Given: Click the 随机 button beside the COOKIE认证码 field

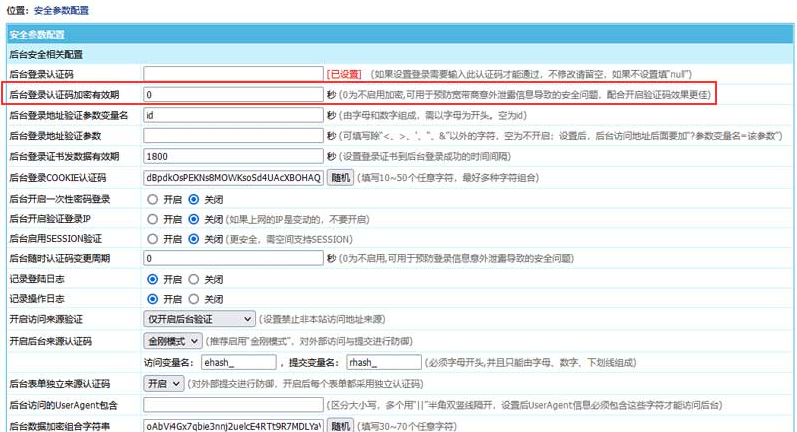Looking at the screenshot, I should (x=341, y=177).
